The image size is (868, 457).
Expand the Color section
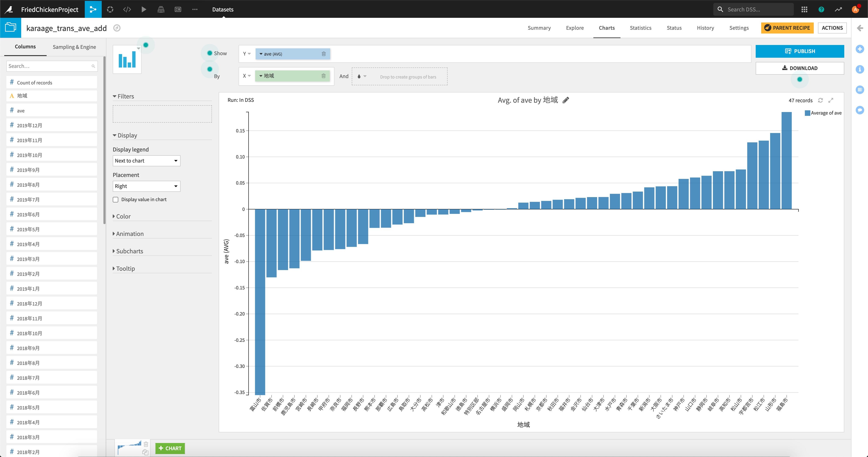coord(123,217)
